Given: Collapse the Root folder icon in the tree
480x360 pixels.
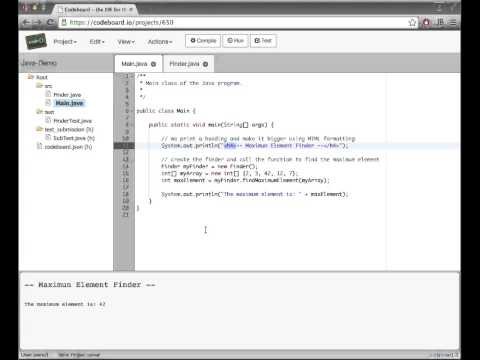Looking at the screenshot, I should pyautogui.click(x=31, y=77).
